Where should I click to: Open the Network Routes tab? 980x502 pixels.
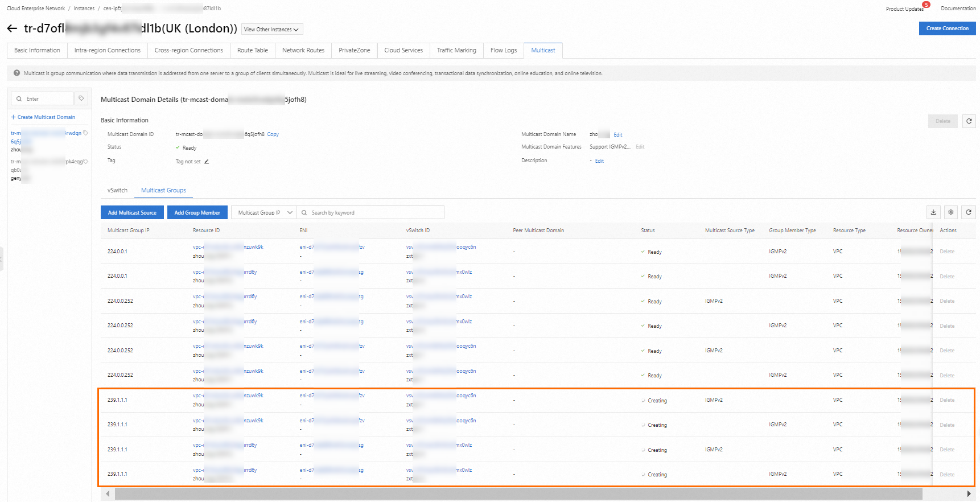(x=303, y=50)
